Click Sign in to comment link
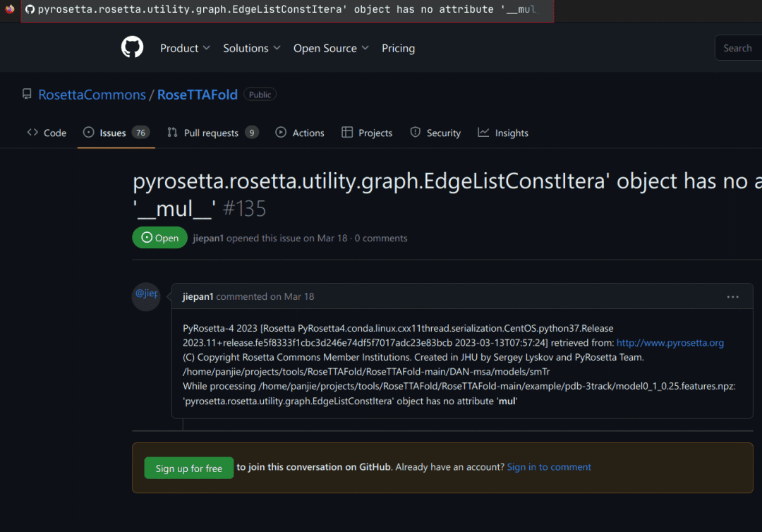 (x=549, y=467)
